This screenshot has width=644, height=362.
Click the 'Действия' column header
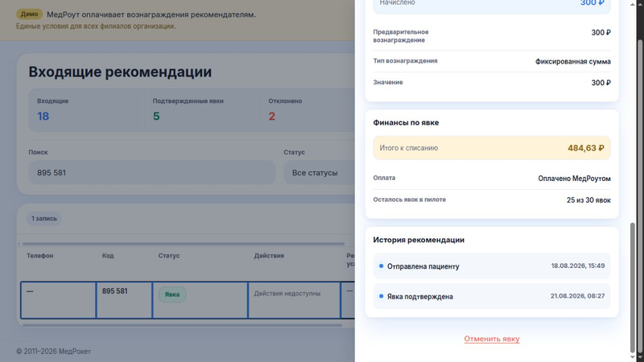269,255
